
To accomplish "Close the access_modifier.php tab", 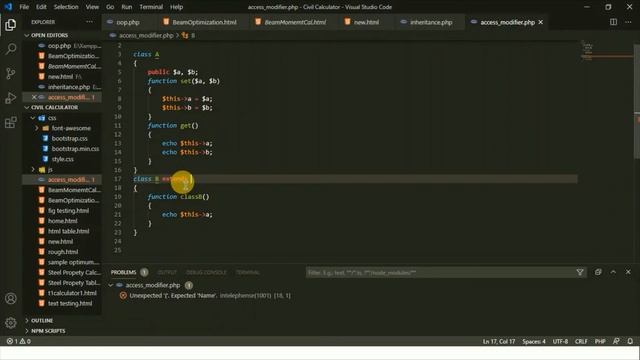I will tap(541, 22).
